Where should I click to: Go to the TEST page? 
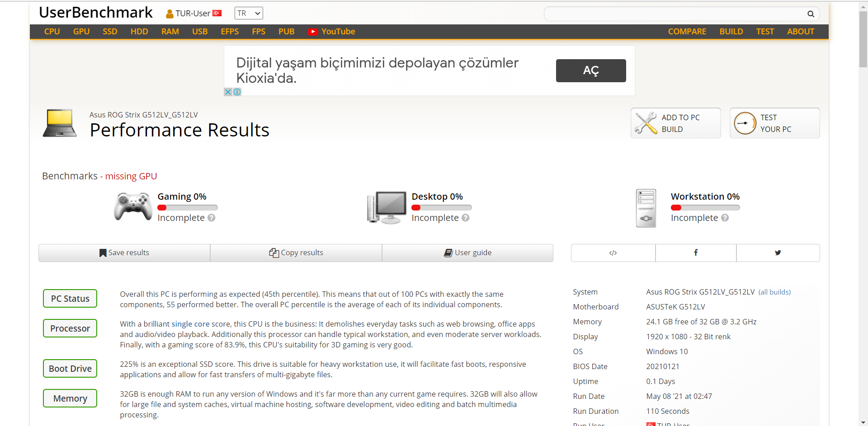[x=765, y=32]
